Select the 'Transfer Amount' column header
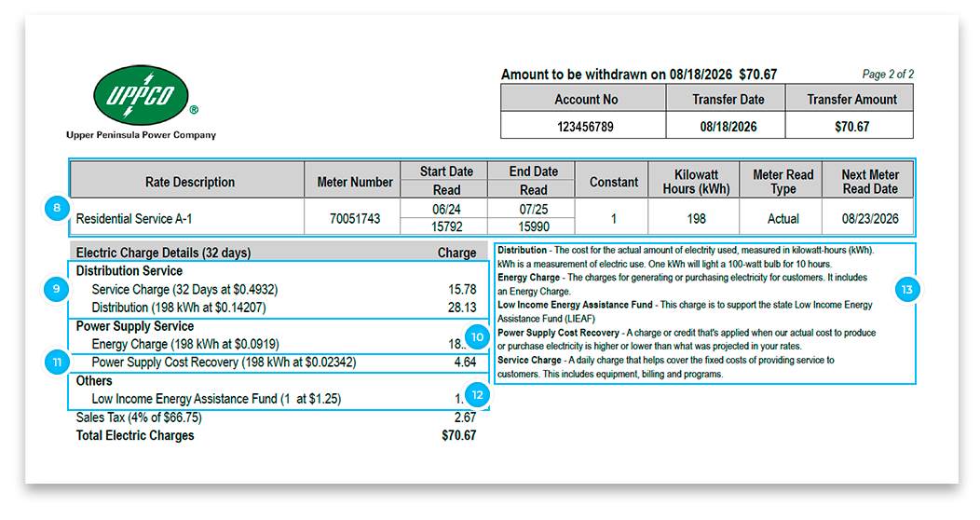 point(851,100)
